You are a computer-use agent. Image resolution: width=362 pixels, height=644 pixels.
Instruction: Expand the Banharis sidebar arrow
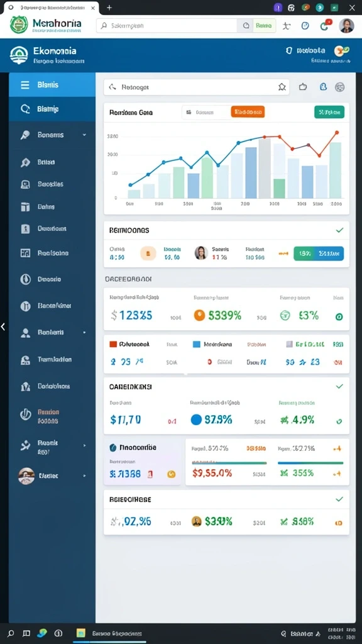coord(85,332)
